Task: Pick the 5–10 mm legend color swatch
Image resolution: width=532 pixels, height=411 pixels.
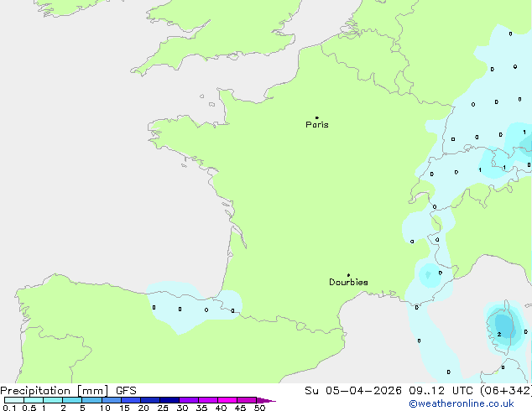Action: [92, 400]
